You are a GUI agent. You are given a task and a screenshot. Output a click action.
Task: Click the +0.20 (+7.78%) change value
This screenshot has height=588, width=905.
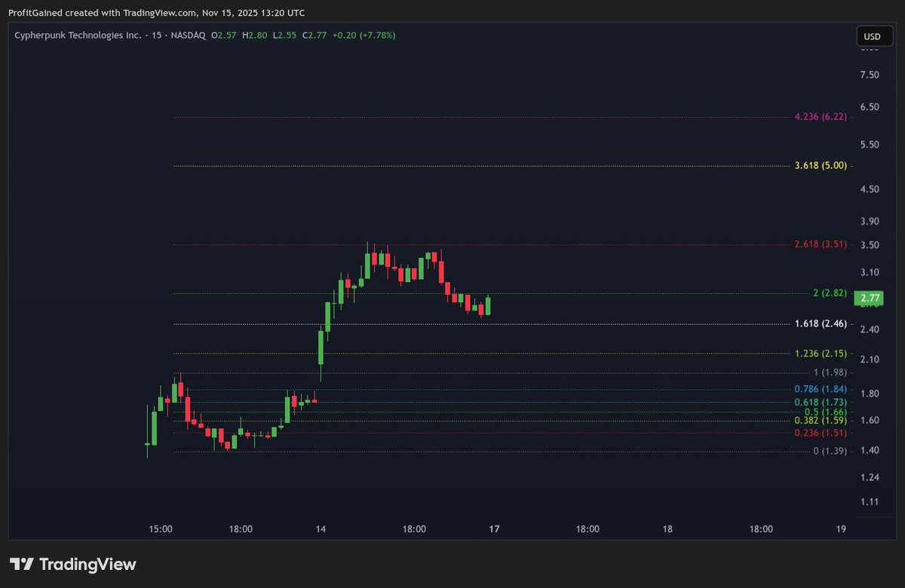point(364,35)
